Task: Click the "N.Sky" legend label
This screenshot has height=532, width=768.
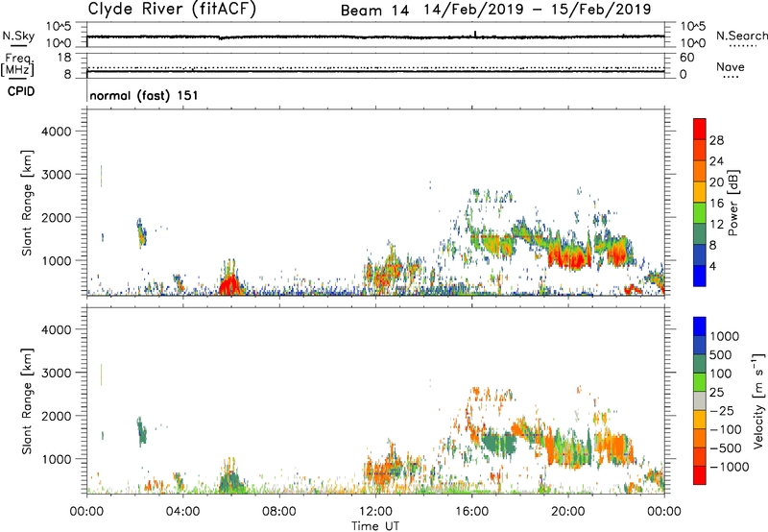Action: (x=18, y=36)
